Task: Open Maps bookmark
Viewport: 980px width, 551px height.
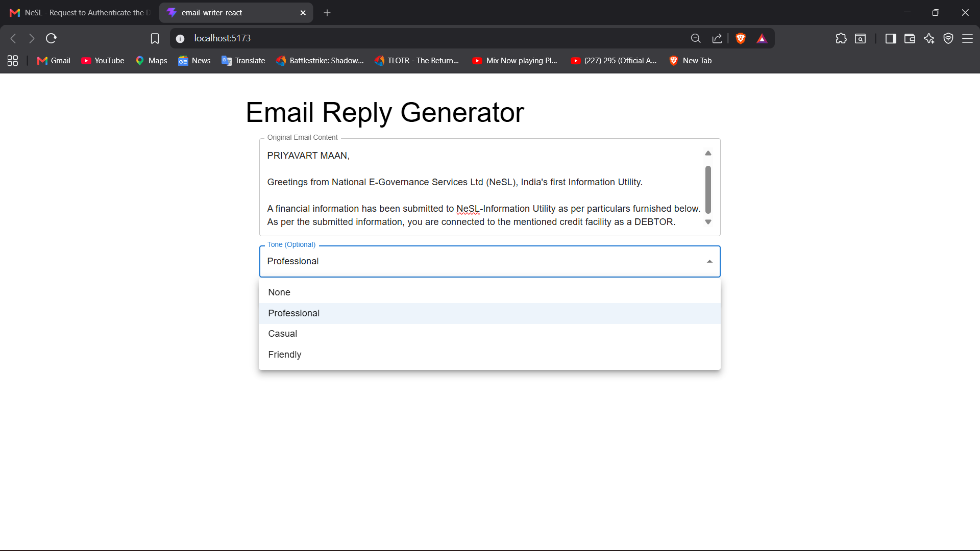Action: (152, 61)
